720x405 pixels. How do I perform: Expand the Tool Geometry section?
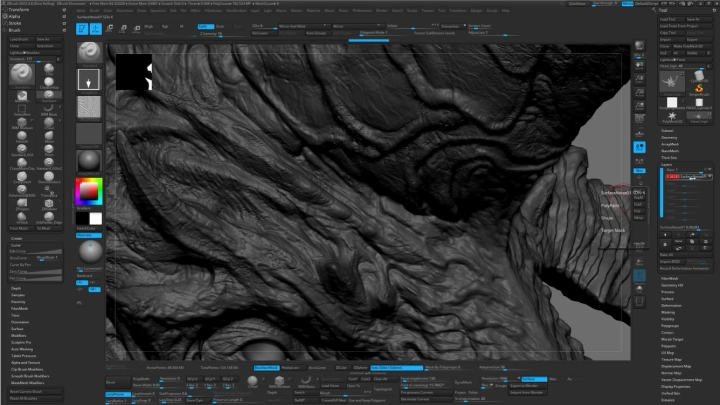click(x=669, y=137)
